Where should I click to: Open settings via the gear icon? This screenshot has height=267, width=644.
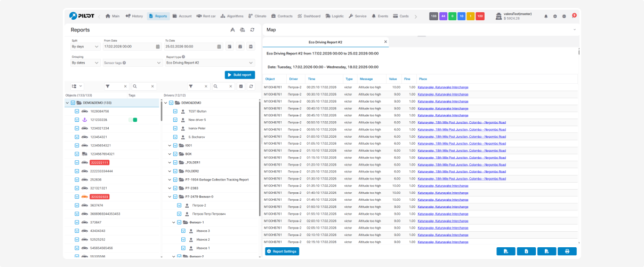(x=555, y=16)
